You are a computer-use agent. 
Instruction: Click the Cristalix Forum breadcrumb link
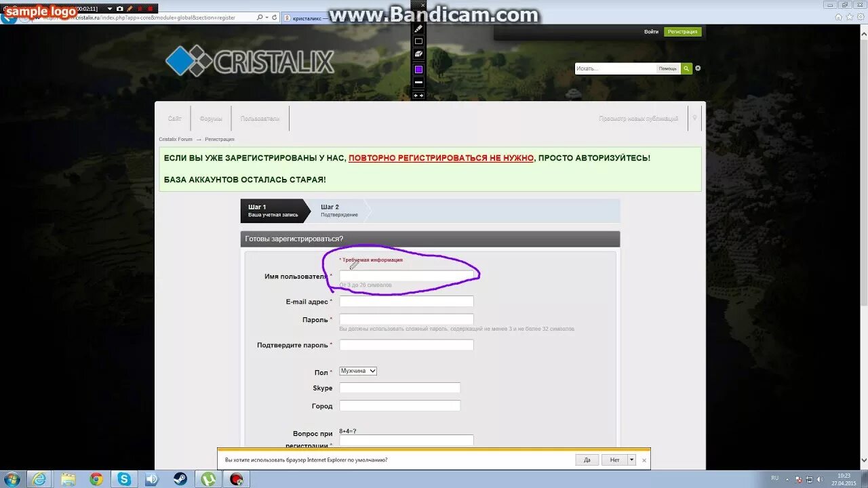click(176, 139)
